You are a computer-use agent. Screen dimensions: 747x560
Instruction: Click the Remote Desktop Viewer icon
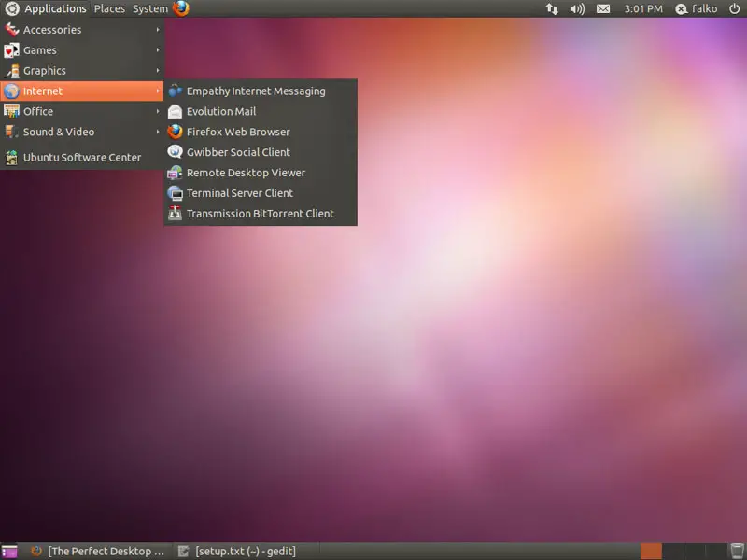[175, 173]
